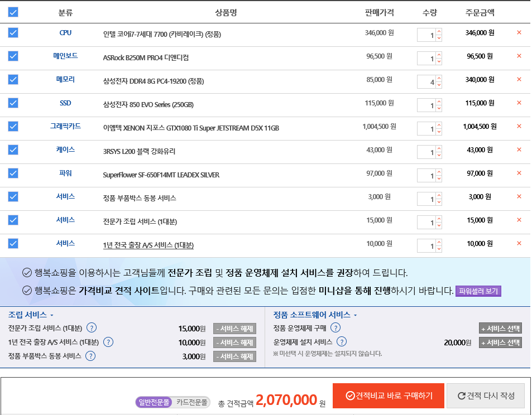
Task: Add 정품 운영체제 구매 via 서비스 선택
Action: (500, 328)
